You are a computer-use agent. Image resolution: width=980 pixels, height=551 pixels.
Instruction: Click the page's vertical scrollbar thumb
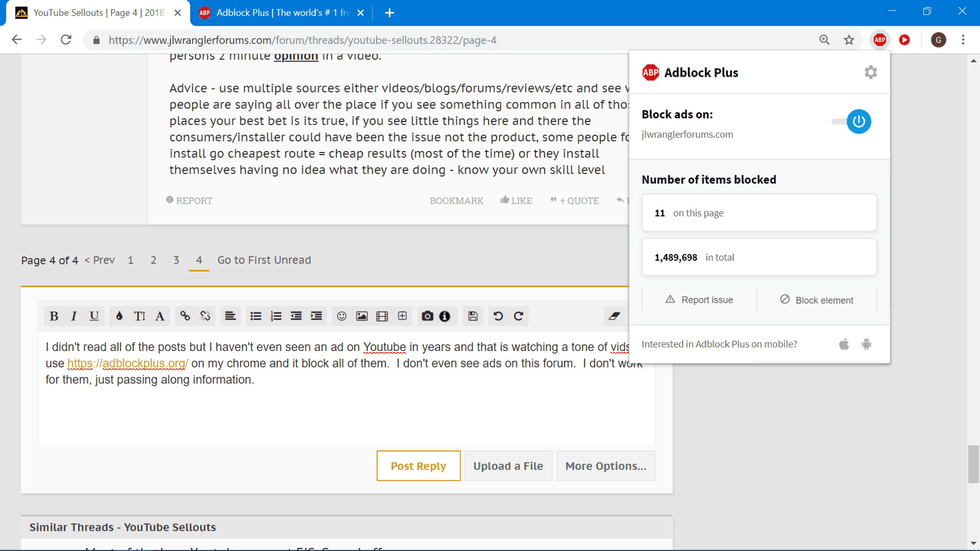973,464
